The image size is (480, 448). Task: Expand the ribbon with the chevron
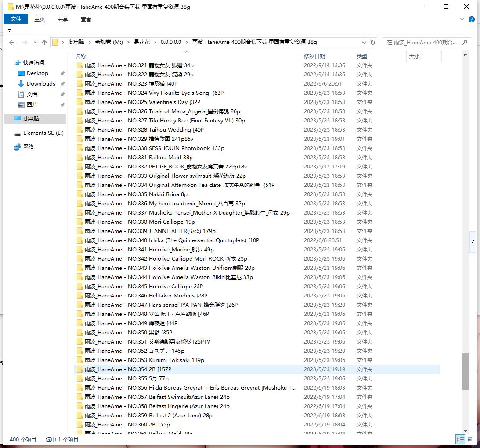coord(462,19)
